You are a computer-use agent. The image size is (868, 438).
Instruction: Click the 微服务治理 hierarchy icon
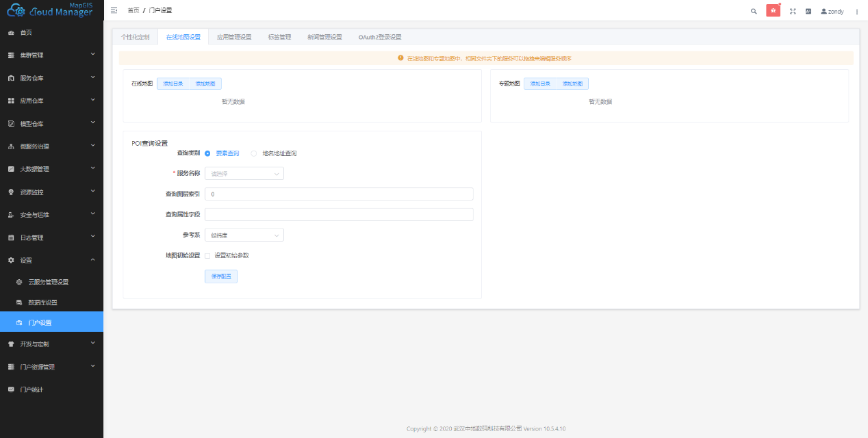pyautogui.click(x=11, y=146)
